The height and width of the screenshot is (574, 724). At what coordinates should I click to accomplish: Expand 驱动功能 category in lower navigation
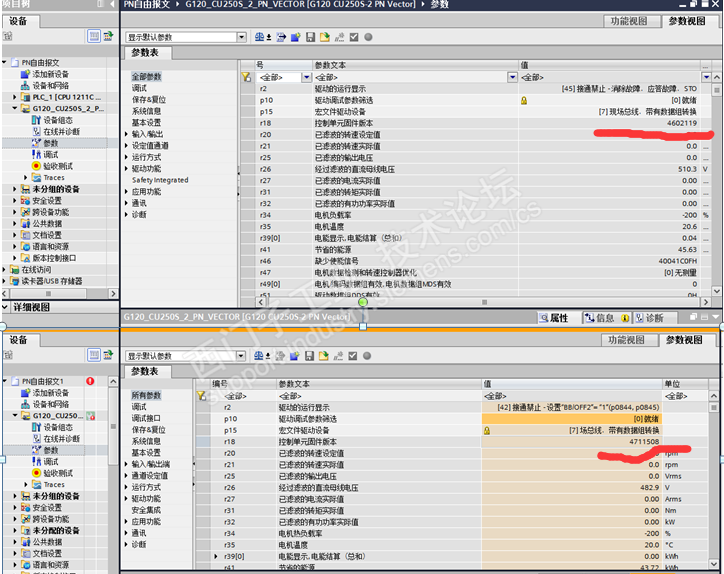(x=127, y=499)
